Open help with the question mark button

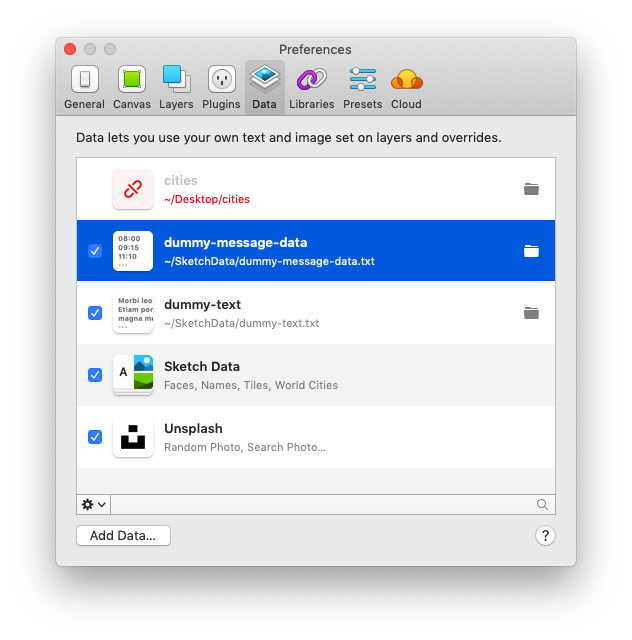click(x=545, y=536)
